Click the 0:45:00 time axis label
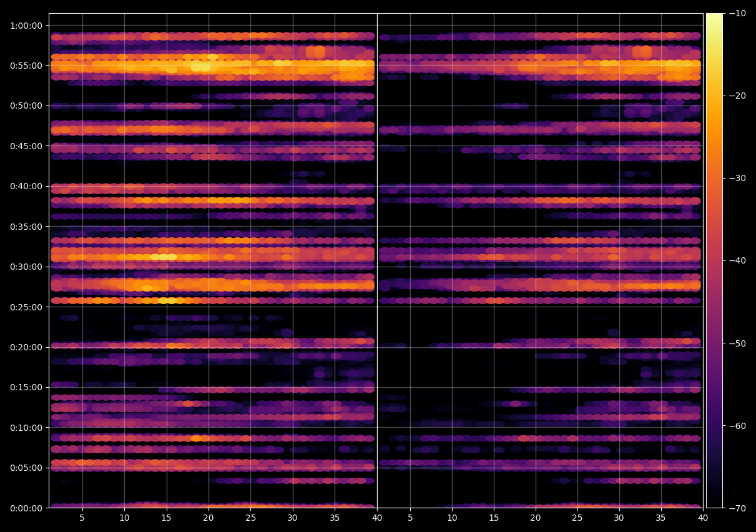Screen dimensions: 756x532 coord(26,146)
